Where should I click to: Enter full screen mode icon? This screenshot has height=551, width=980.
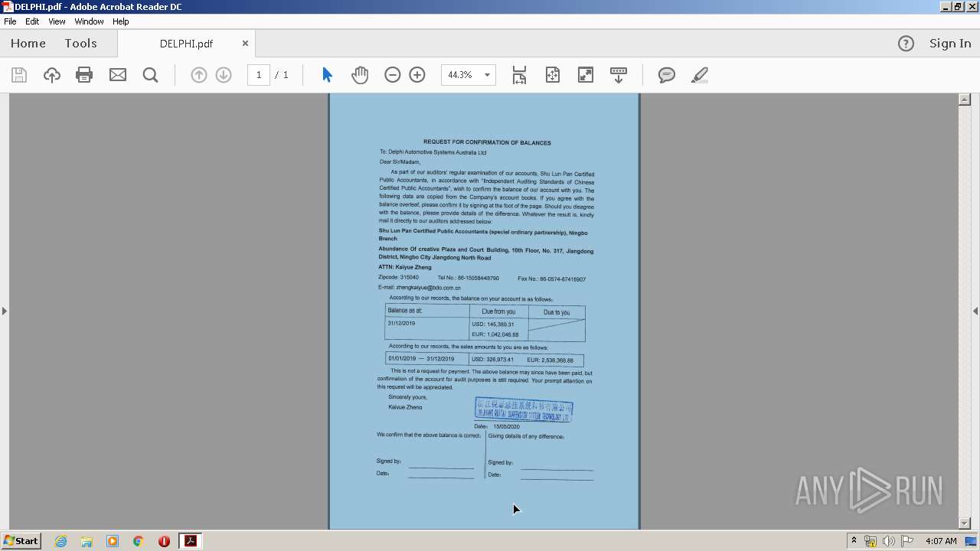tap(586, 75)
